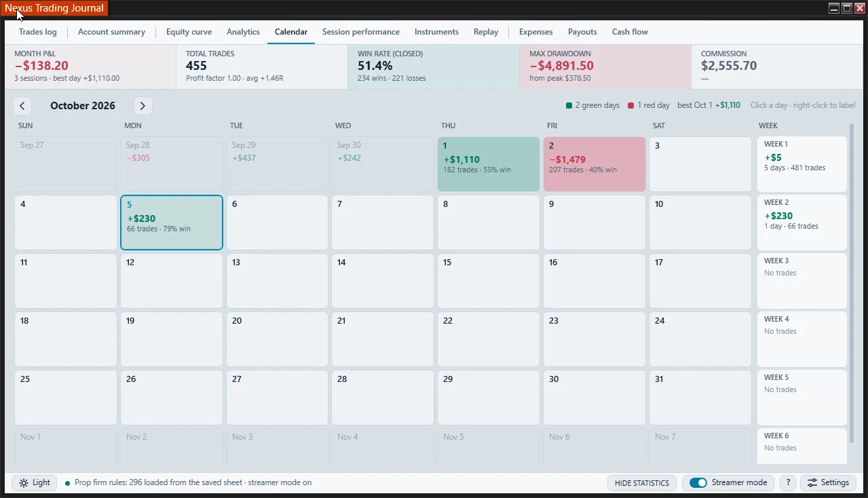Minimize the Nexus Trading Journal window
The height and width of the screenshot is (498, 868).
pyautogui.click(x=835, y=8)
